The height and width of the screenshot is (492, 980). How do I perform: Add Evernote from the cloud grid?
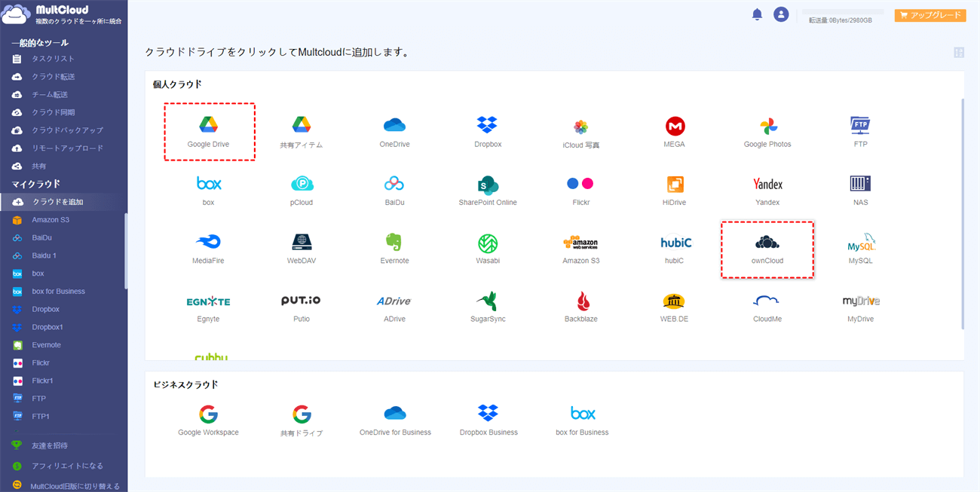tap(394, 249)
